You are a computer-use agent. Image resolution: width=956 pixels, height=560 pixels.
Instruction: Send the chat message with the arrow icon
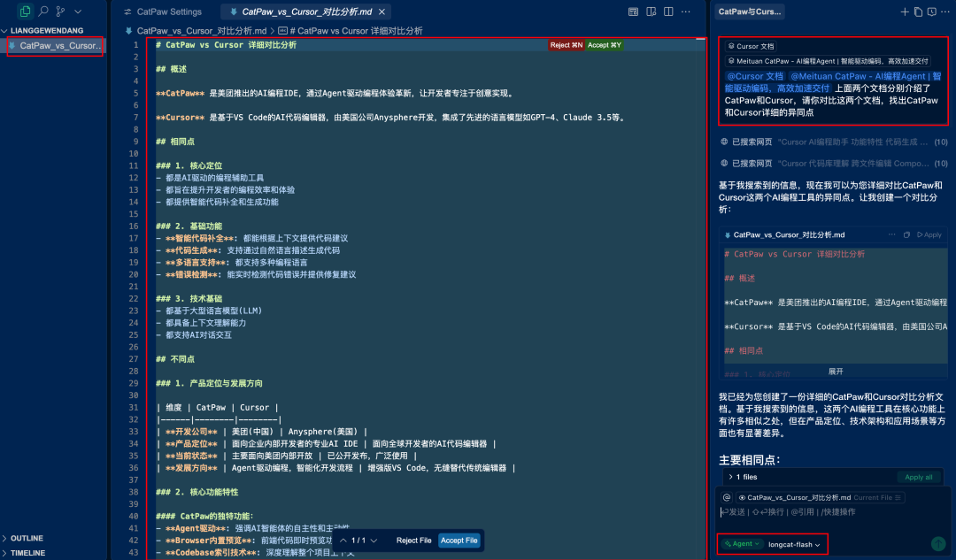click(x=938, y=542)
